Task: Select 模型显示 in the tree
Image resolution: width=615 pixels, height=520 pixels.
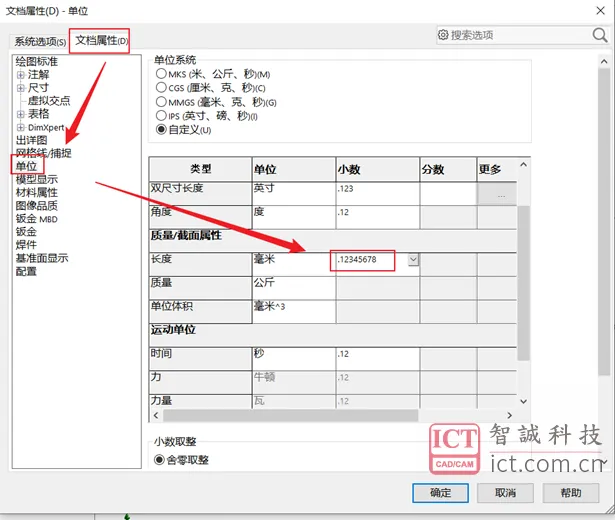Action: coord(36,179)
